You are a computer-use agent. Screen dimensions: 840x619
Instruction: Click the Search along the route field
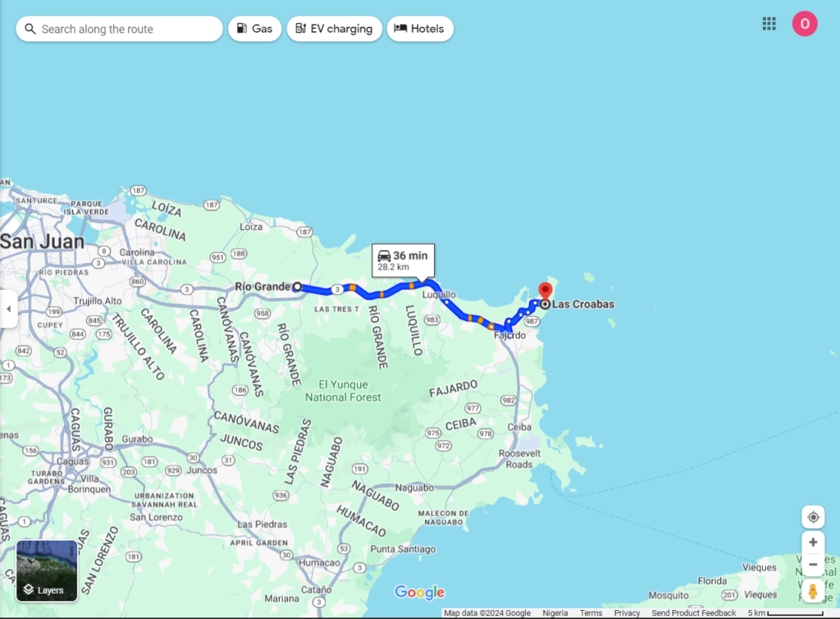[x=120, y=29]
